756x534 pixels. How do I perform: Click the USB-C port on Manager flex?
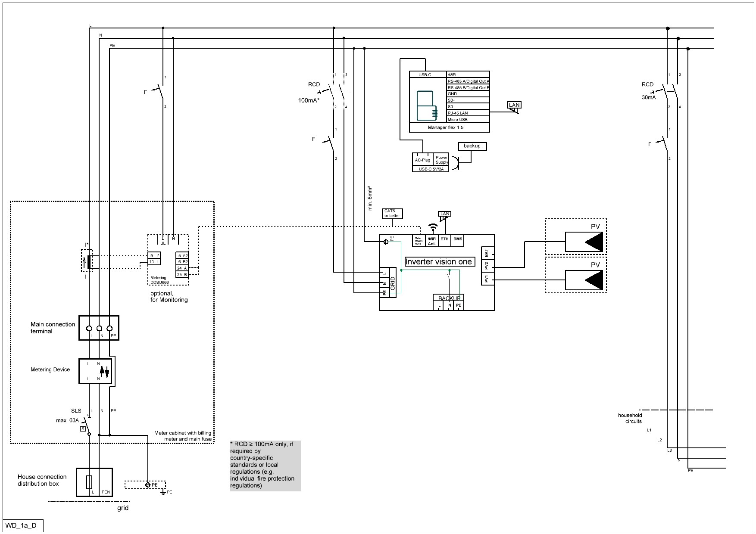425,75
